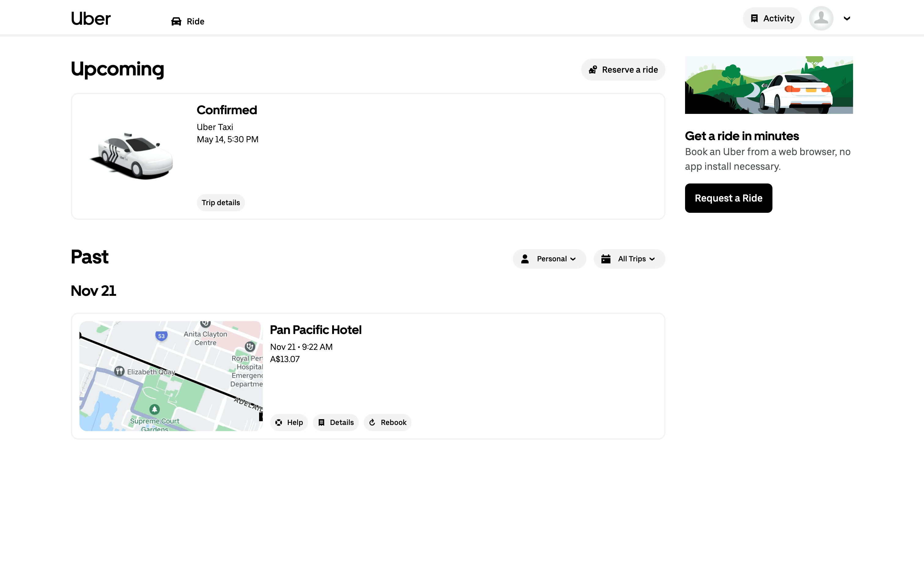Click the car icon next to Ride

click(x=176, y=21)
